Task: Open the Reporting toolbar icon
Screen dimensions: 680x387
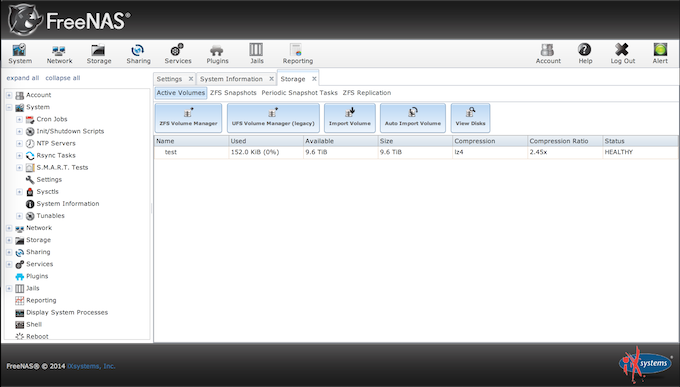Action: [298, 54]
